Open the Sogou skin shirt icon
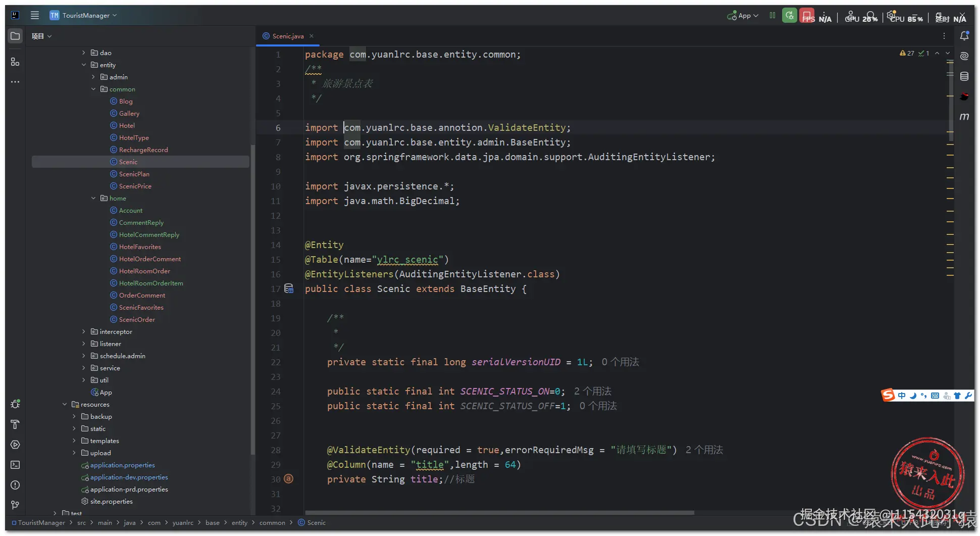The image size is (980, 536). [x=957, y=396]
